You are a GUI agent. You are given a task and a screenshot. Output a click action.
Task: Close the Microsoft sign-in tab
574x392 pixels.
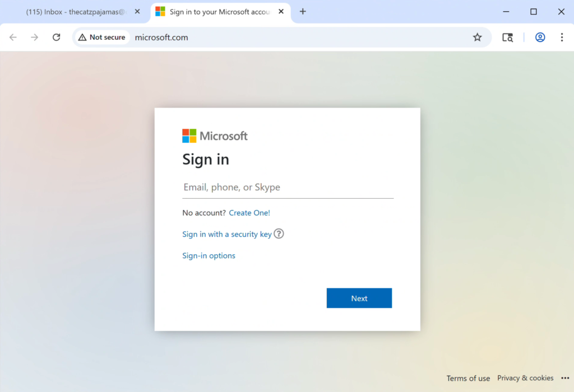[281, 12]
